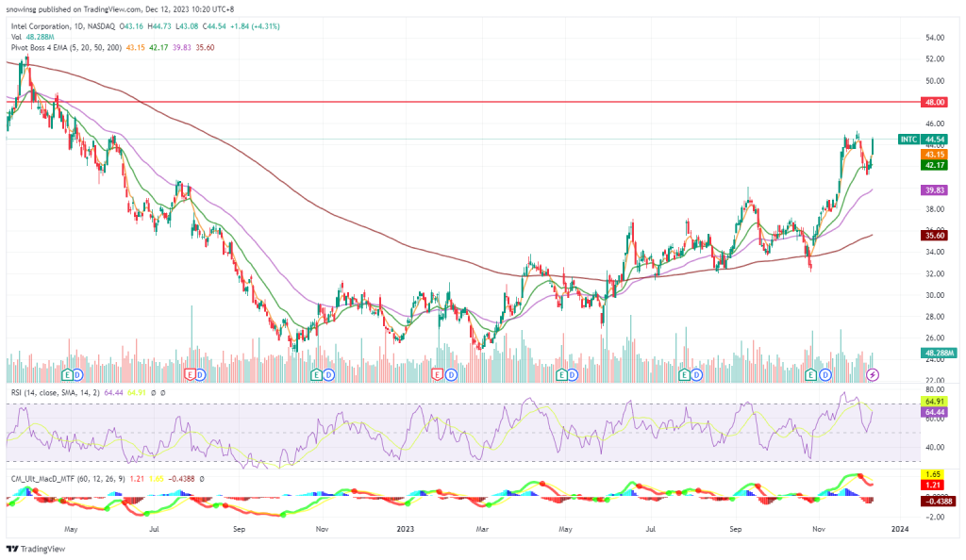The image size is (966, 560).
Task: Select the yellow 64.91 RSI axis label
Action: point(934,402)
